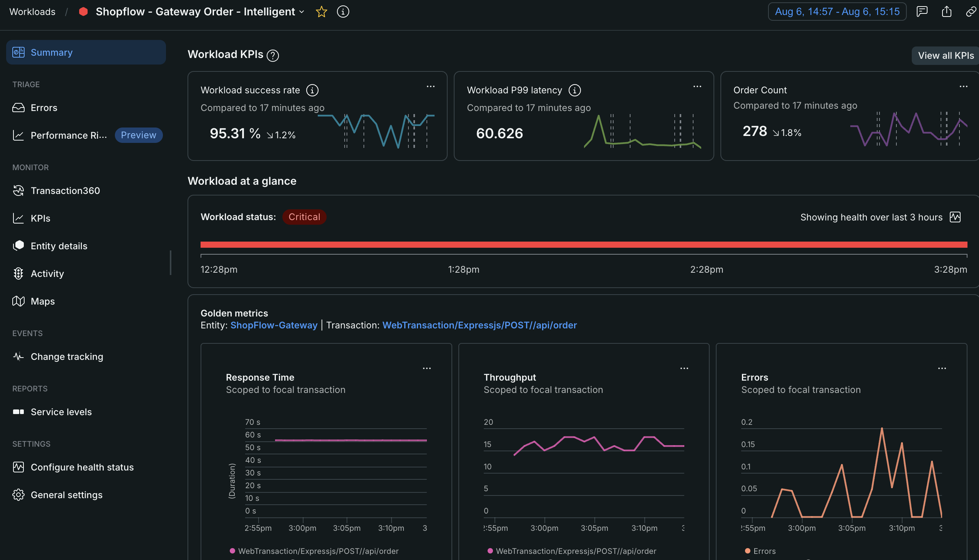Favorite this workload with the star icon
979x560 pixels.
321,12
